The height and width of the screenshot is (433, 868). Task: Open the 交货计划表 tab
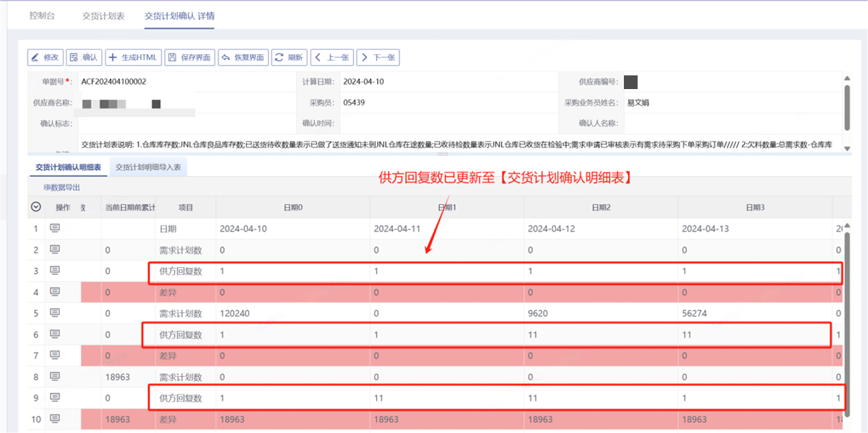pos(103,16)
